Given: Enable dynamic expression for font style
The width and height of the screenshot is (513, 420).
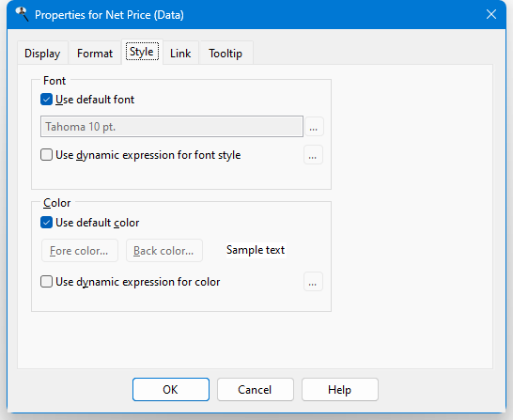Looking at the screenshot, I should 46,155.
